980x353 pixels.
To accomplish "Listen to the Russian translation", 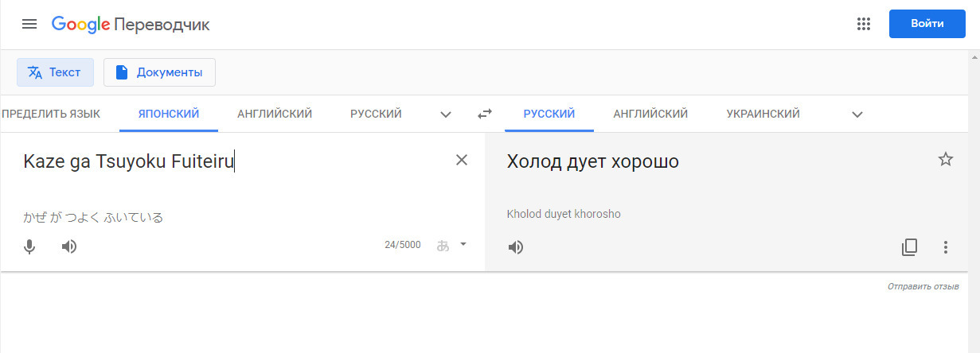I will tap(516, 247).
